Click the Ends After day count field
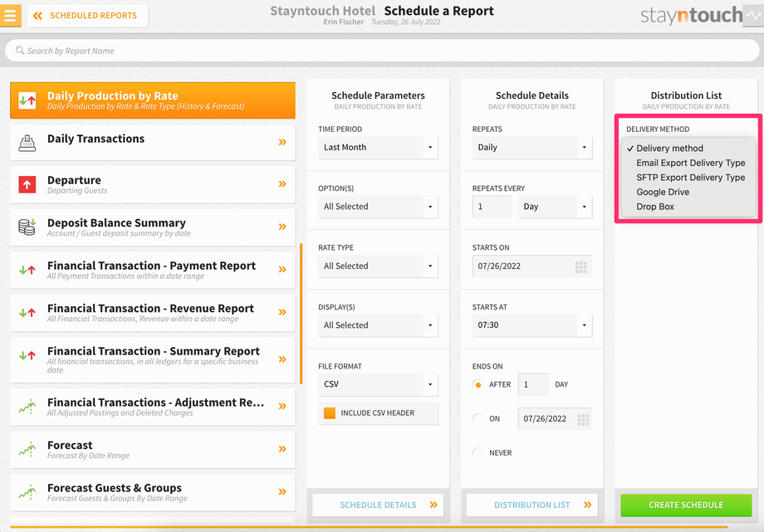This screenshot has width=764, height=532. pyautogui.click(x=533, y=384)
